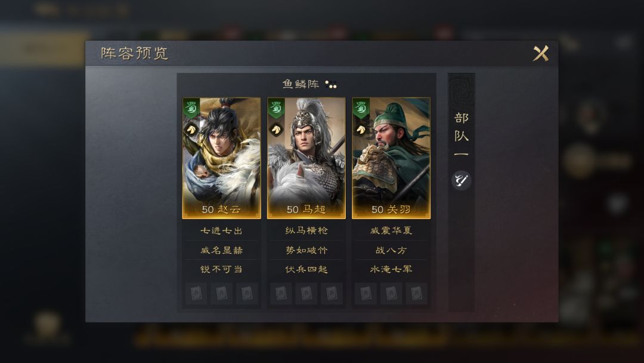Viewport: 644px width, 363px height.
Task: Click first empty book slot under 赵云
Action: [196, 294]
